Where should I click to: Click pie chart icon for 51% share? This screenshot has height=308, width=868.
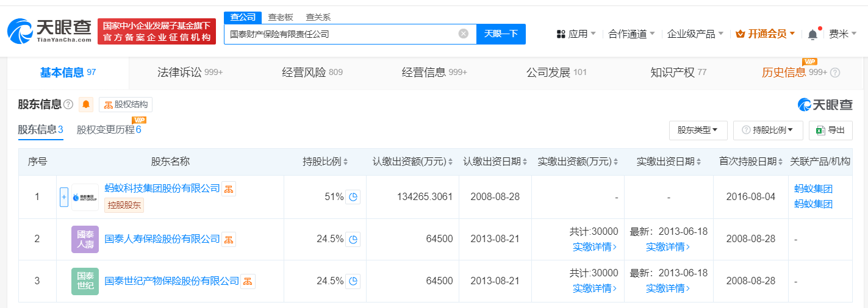[x=353, y=197]
